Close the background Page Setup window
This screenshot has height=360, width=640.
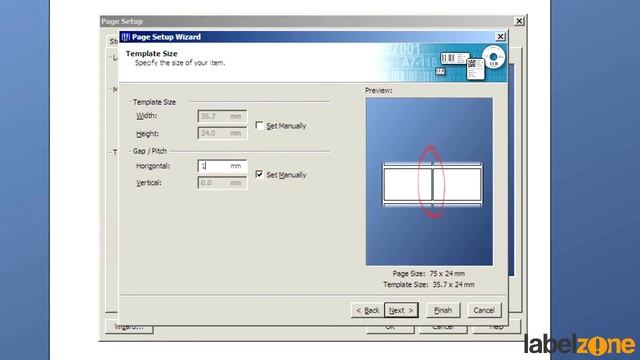click(519, 21)
